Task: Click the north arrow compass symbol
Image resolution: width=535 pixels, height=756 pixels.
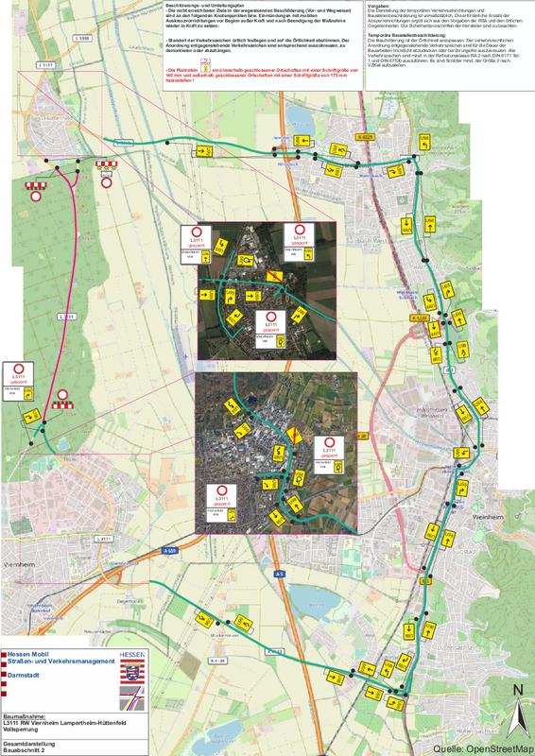Action: click(518, 712)
